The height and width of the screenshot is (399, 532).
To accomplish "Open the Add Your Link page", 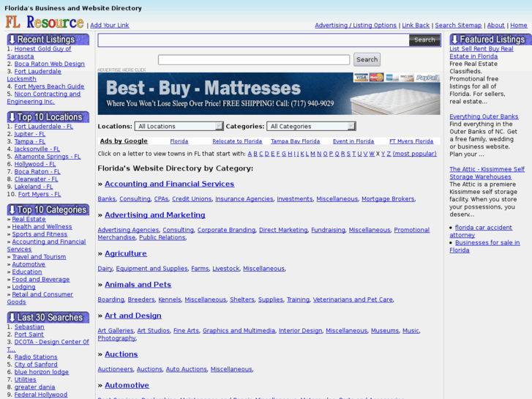I will (109, 26).
